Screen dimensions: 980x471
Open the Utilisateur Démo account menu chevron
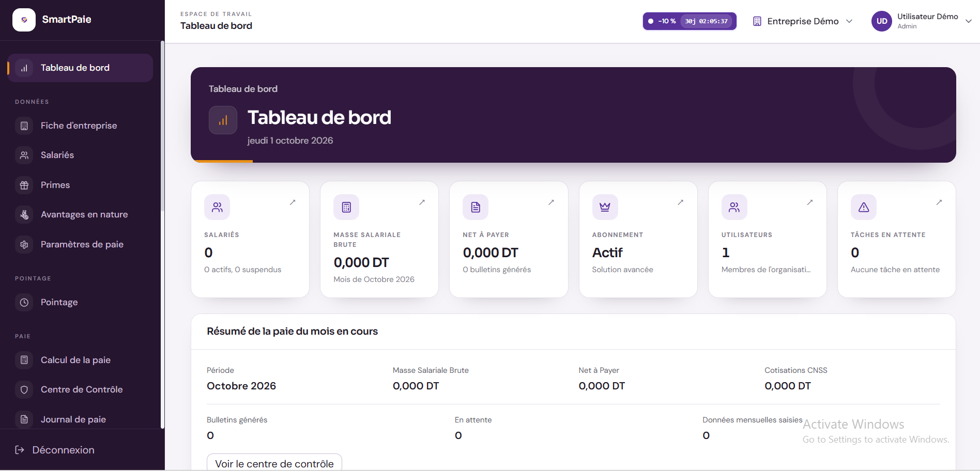click(x=969, y=21)
